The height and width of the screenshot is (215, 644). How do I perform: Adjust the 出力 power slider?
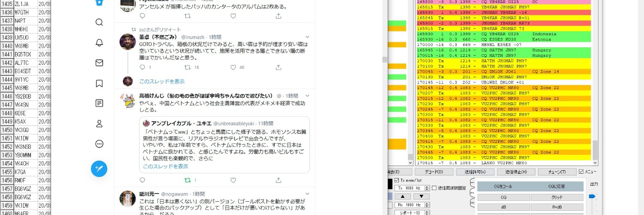pyautogui.click(x=592, y=197)
